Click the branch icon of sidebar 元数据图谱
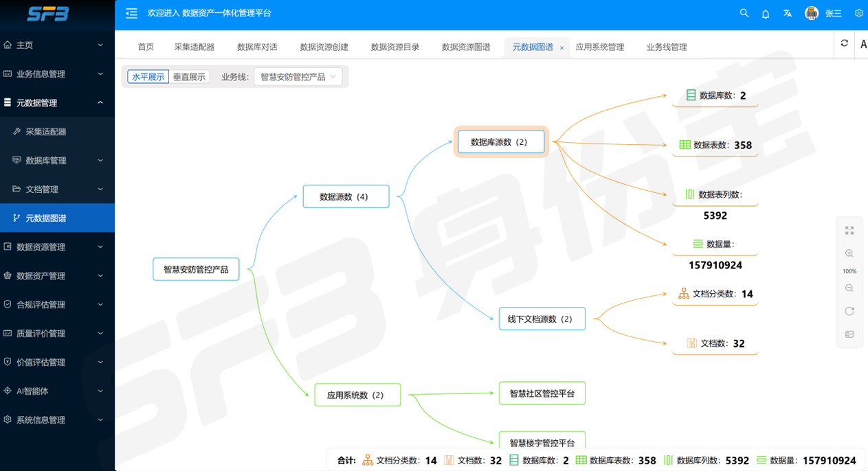This screenshot has height=471, width=868. [17, 218]
